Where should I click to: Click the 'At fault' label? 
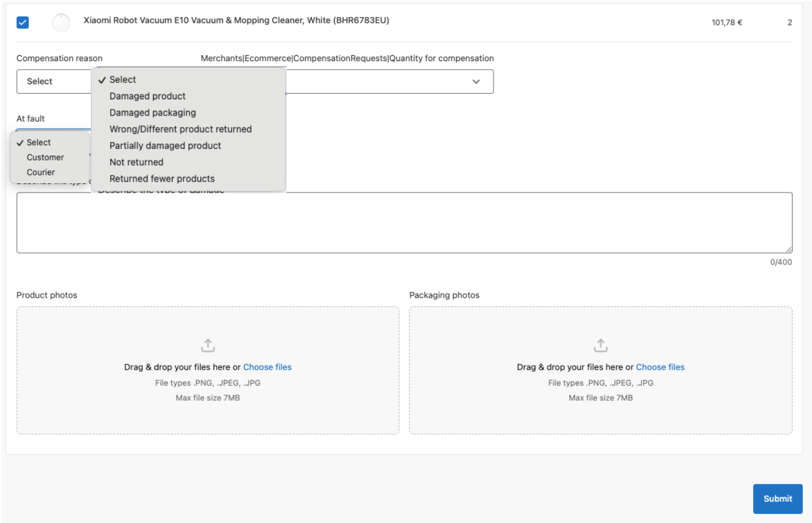[x=30, y=119]
